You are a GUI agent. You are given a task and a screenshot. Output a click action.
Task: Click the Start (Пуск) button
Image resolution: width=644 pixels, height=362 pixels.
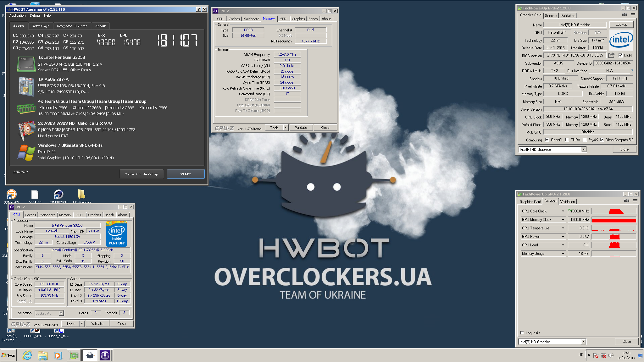click(x=8, y=355)
